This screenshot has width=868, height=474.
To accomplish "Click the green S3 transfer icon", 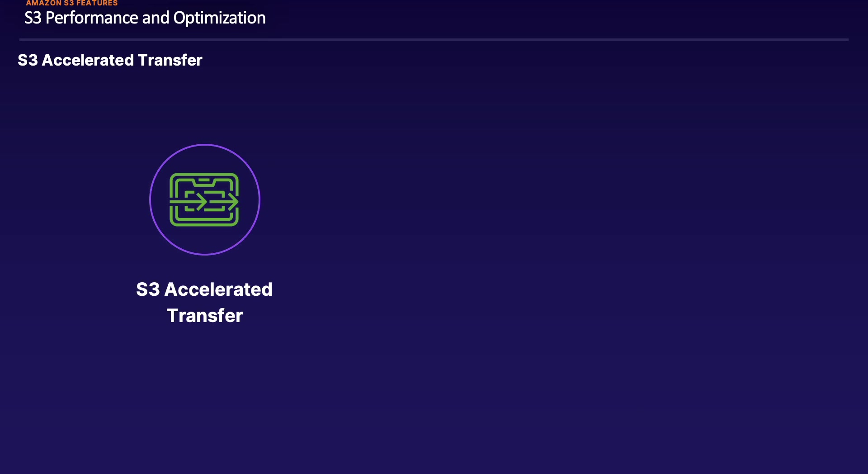I will [204, 199].
